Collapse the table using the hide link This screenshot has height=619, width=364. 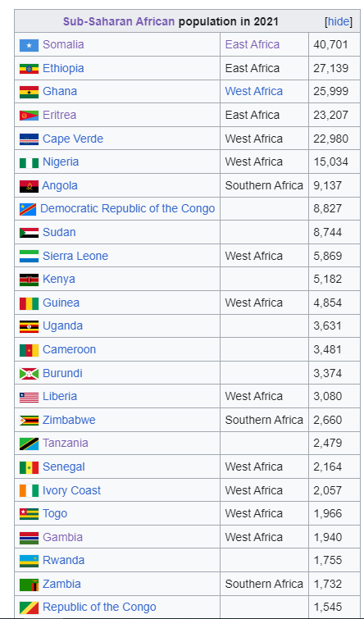(339, 21)
